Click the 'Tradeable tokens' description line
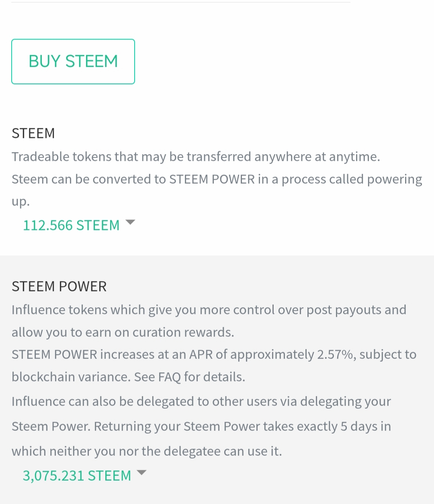 196,156
